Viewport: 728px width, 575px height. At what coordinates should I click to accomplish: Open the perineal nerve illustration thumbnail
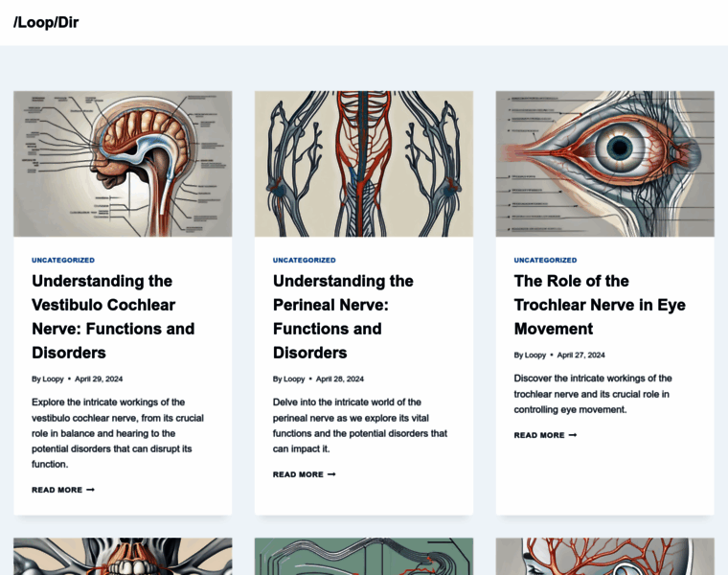(x=364, y=164)
